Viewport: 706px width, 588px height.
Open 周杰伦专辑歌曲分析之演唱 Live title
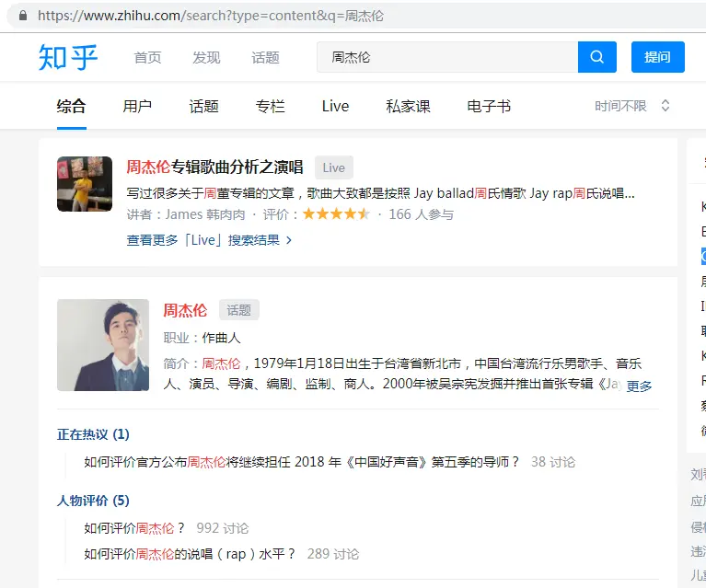214,167
